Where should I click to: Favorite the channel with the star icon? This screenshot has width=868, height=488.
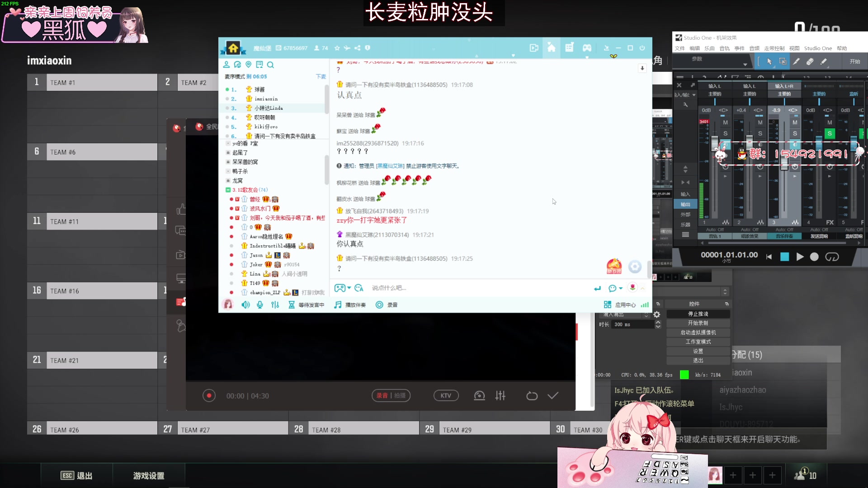point(337,48)
